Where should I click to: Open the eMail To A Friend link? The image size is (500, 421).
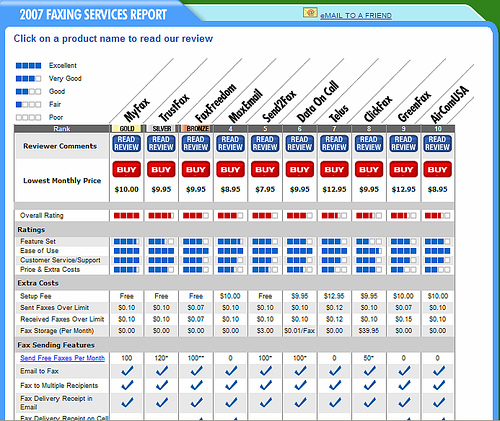point(356,16)
